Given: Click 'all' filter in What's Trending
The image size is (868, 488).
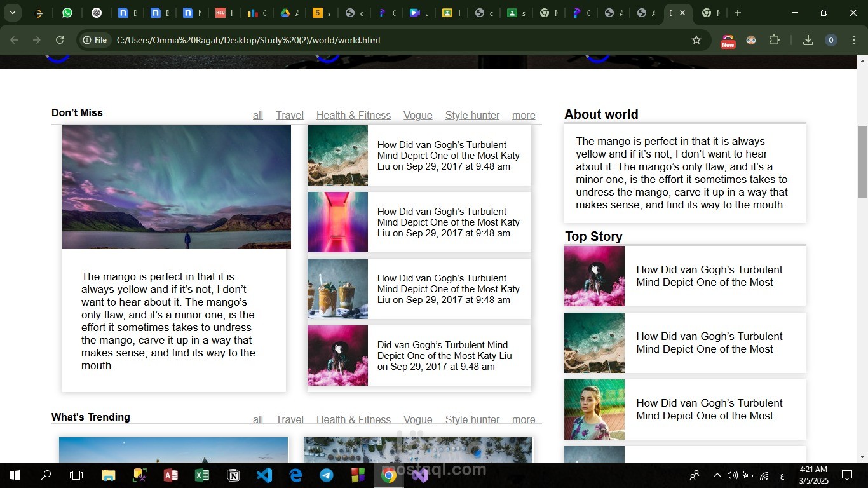Looking at the screenshot, I should point(258,419).
